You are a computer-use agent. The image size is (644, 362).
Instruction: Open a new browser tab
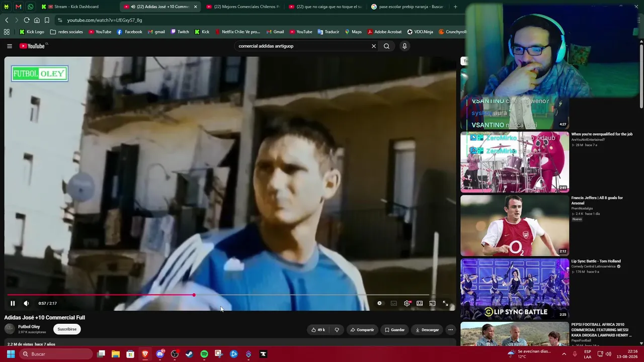point(455,7)
